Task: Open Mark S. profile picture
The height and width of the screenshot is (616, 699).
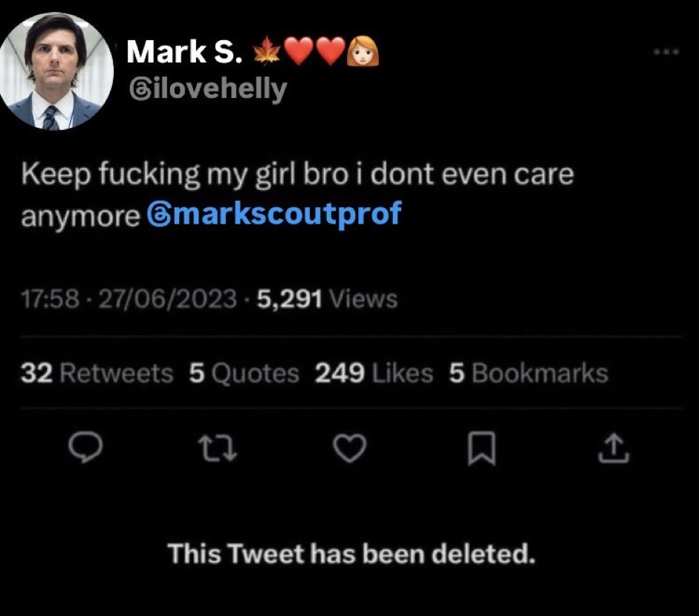Action: click(x=56, y=71)
